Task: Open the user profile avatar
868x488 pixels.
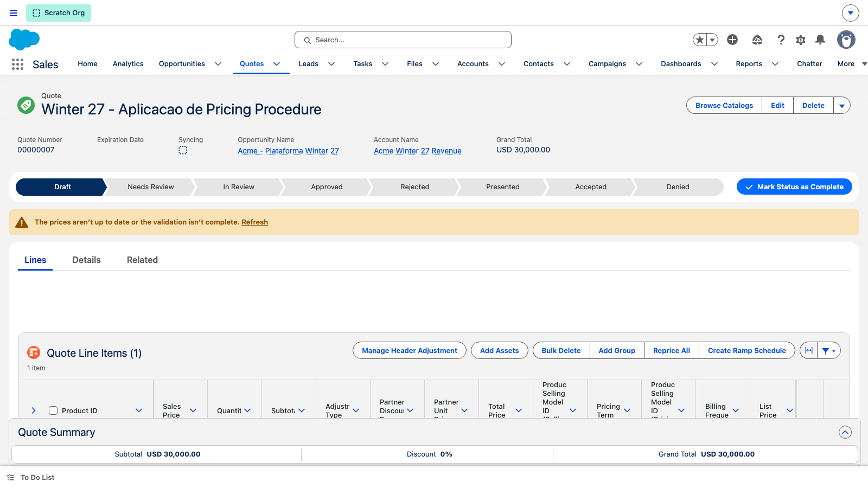Action: tap(846, 40)
